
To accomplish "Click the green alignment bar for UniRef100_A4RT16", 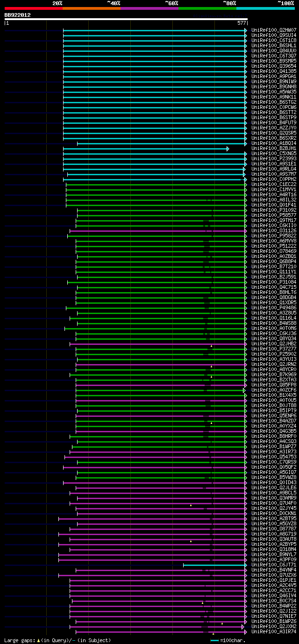I will click(157, 195).
